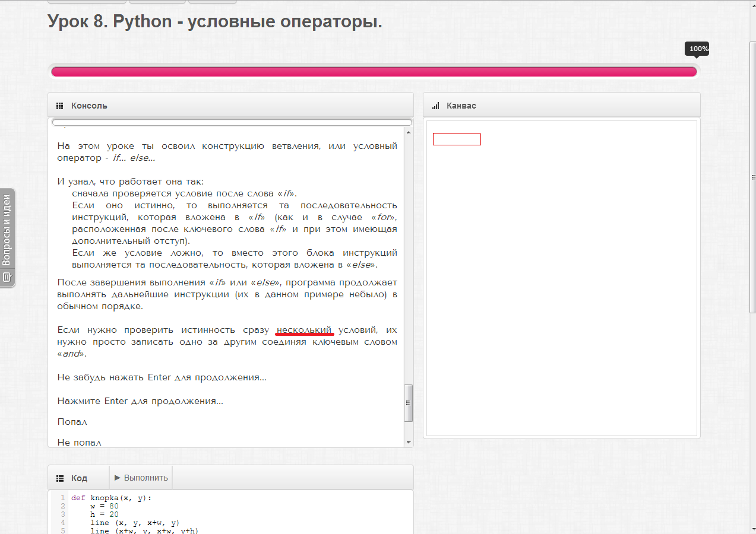Click the bar-chart icon beside Канвас
This screenshot has height=534, width=756.
click(x=435, y=106)
